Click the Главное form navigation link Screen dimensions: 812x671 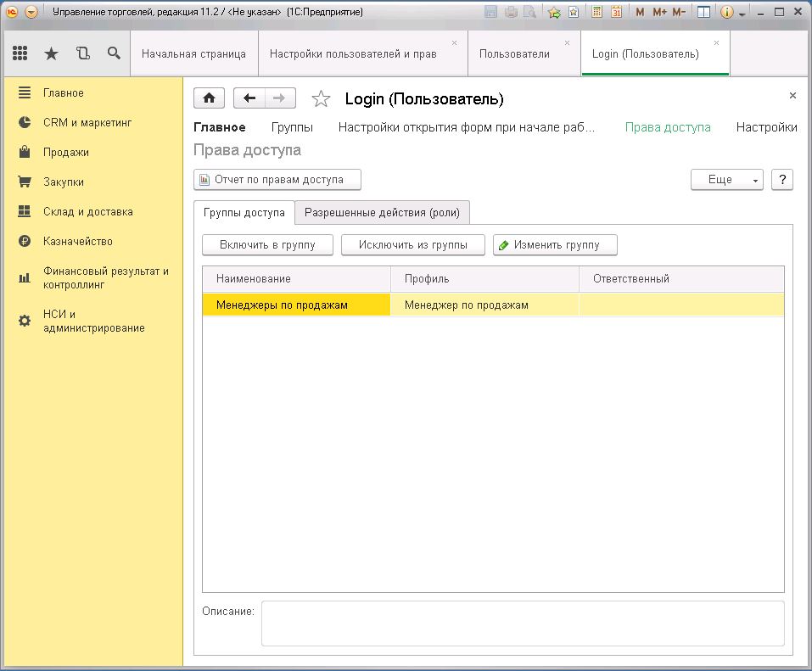pyautogui.click(x=220, y=127)
